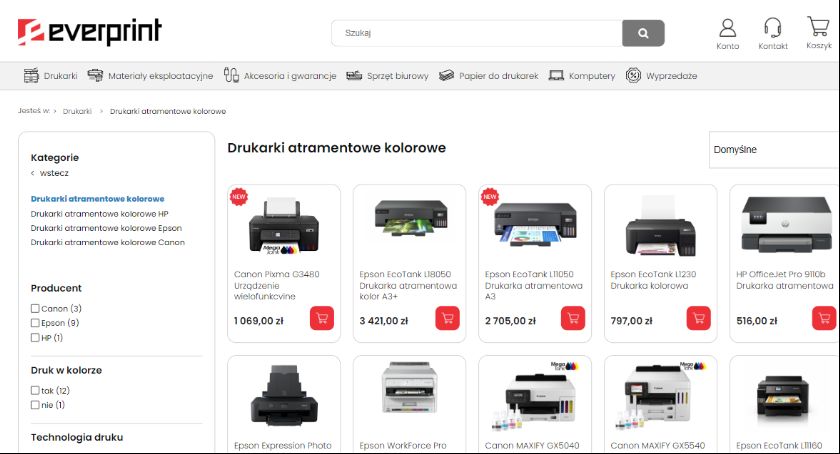840x454 pixels.
Task: Click the wstecz back arrow
Action: [x=33, y=173]
